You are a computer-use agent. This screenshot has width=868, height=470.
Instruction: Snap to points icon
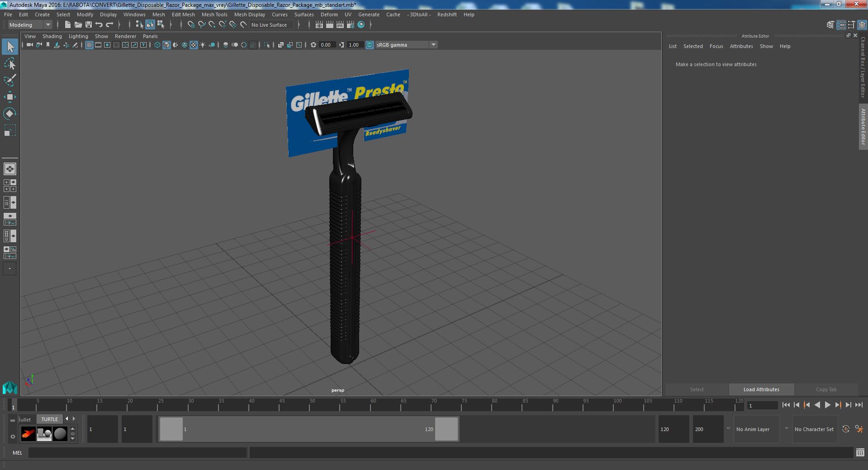pos(212,25)
